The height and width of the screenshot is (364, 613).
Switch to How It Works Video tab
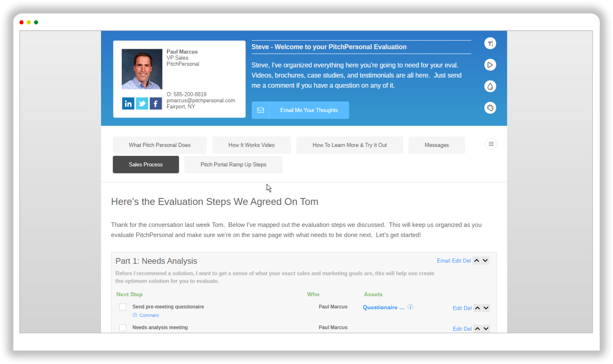251,145
